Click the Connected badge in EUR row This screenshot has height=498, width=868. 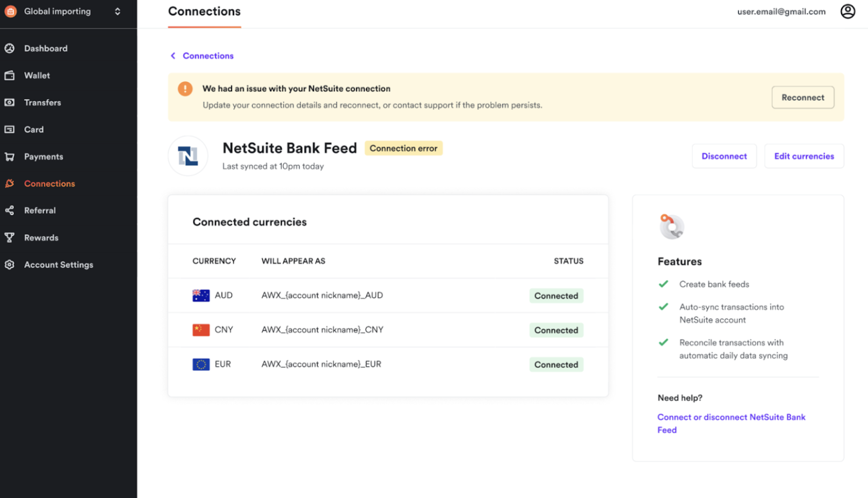tap(556, 364)
